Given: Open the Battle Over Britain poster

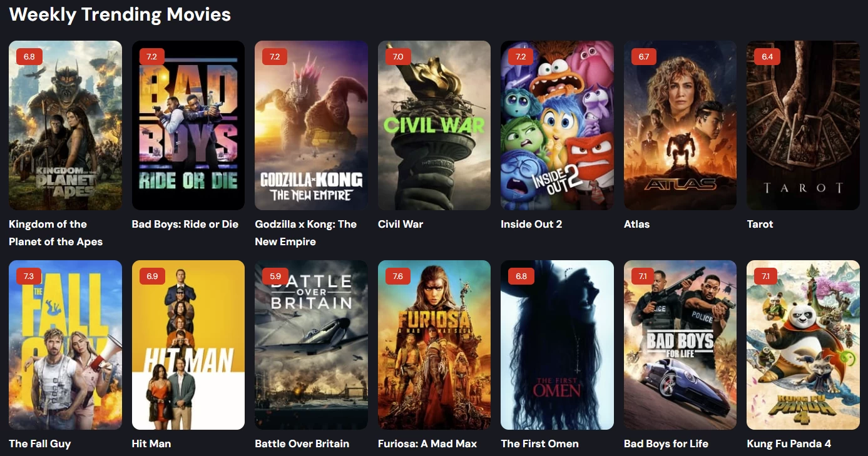Looking at the screenshot, I should pyautogui.click(x=311, y=345).
